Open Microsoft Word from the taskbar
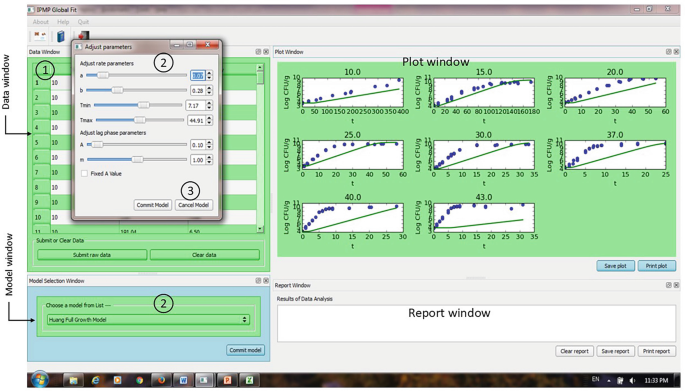This screenshot has width=685, height=391. coord(183,380)
